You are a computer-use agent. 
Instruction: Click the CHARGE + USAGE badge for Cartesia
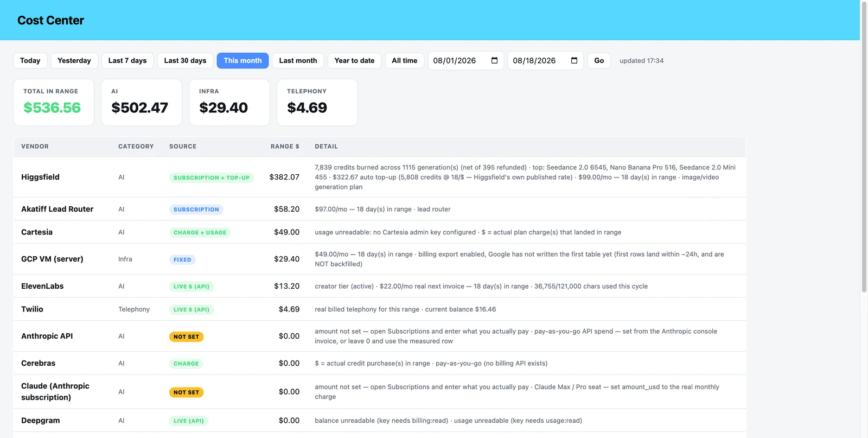[200, 232]
